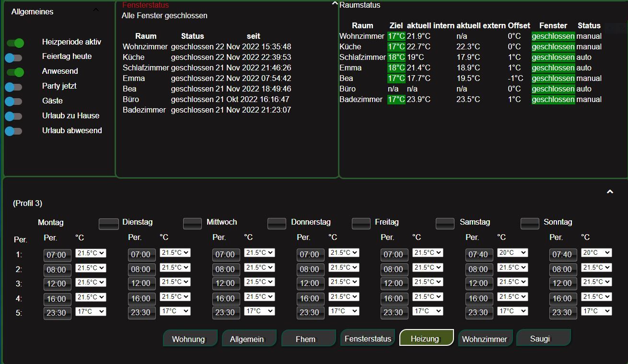Click Badezimmer target temperature 17°C in Raumstatus
628x364 pixels.
pos(396,100)
